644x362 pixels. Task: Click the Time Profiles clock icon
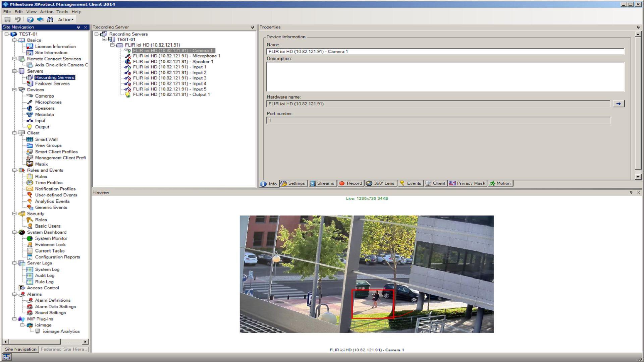[x=30, y=183]
